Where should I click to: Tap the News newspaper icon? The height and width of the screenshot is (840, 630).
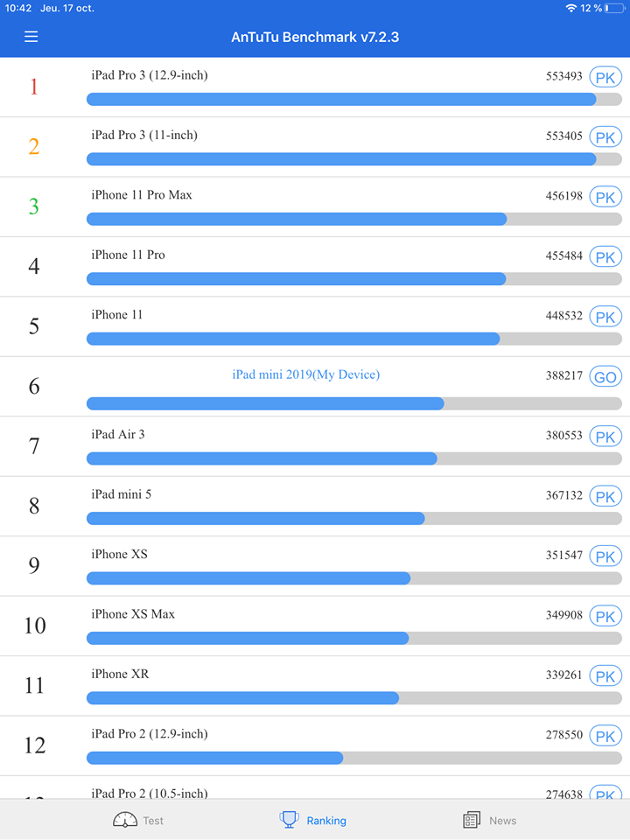tap(472, 820)
